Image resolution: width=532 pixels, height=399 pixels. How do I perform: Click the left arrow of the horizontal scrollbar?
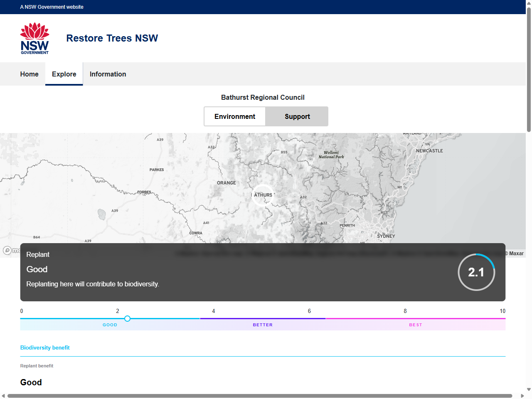(3, 396)
